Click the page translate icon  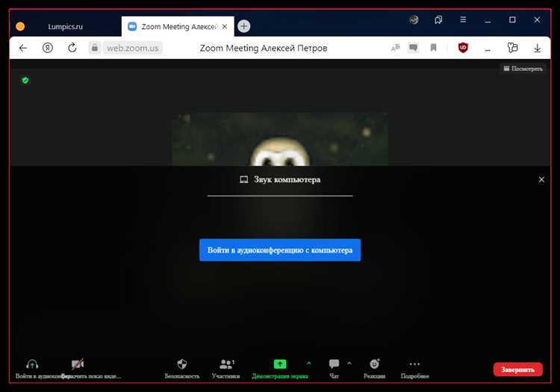click(395, 48)
